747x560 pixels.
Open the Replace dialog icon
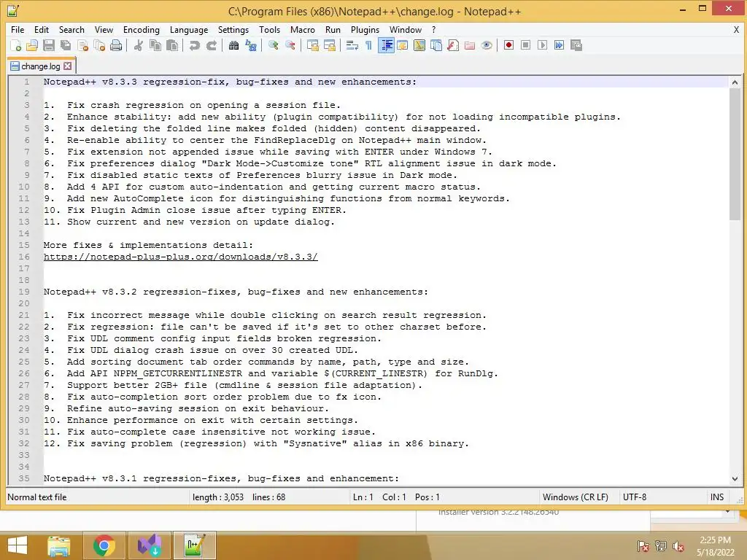(251, 45)
